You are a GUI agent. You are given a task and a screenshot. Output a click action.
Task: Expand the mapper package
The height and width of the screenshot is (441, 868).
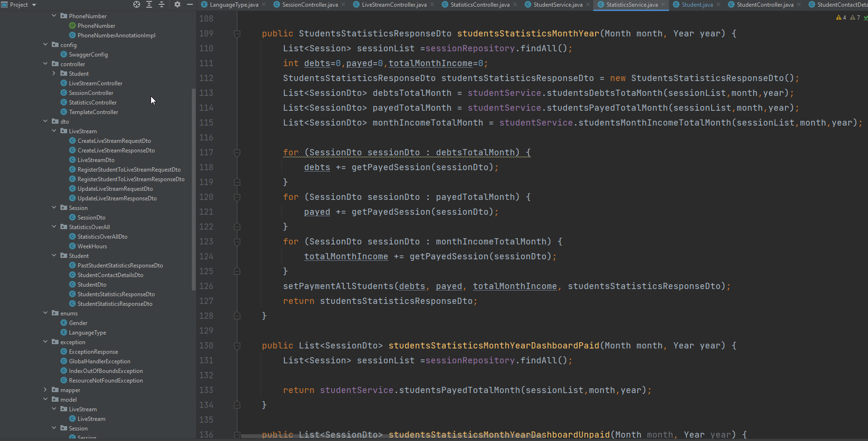point(46,390)
